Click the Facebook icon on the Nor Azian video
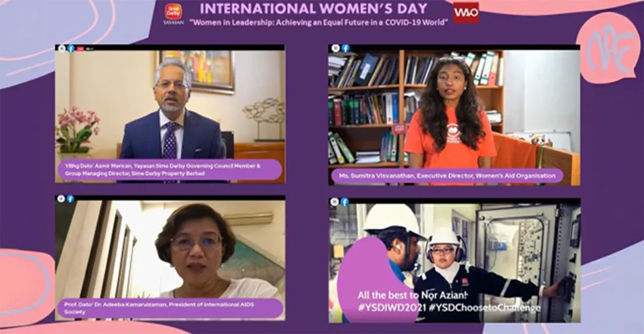The height and width of the screenshot is (334, 644). coord(344,202)
